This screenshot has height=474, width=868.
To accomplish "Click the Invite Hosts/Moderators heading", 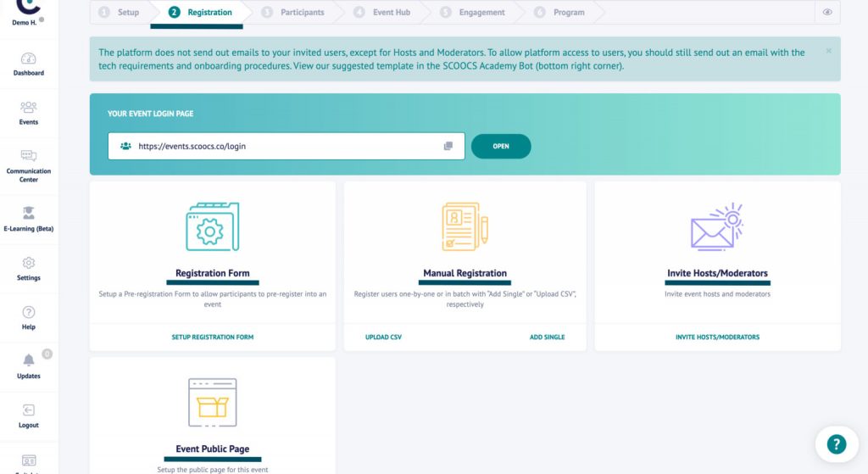I will pyautogui.click(x=717, y=273).
